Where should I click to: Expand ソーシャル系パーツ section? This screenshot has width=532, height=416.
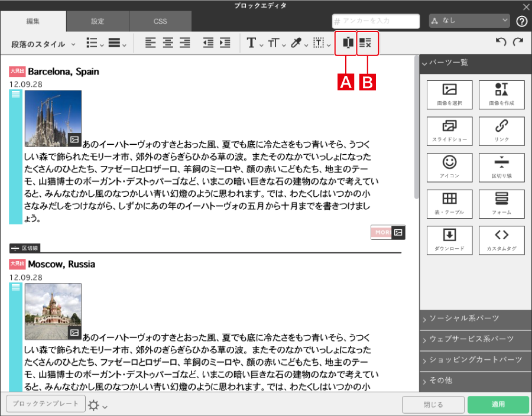476,318
